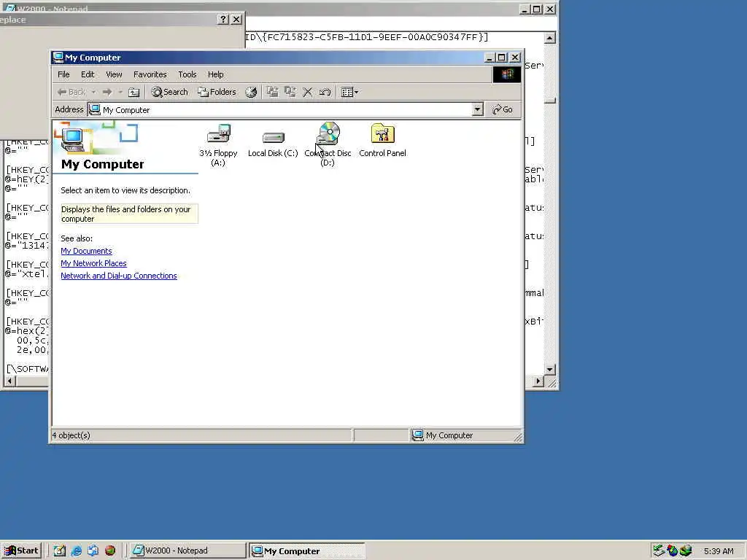Open the My Network Places link

(x=93, y=263)
